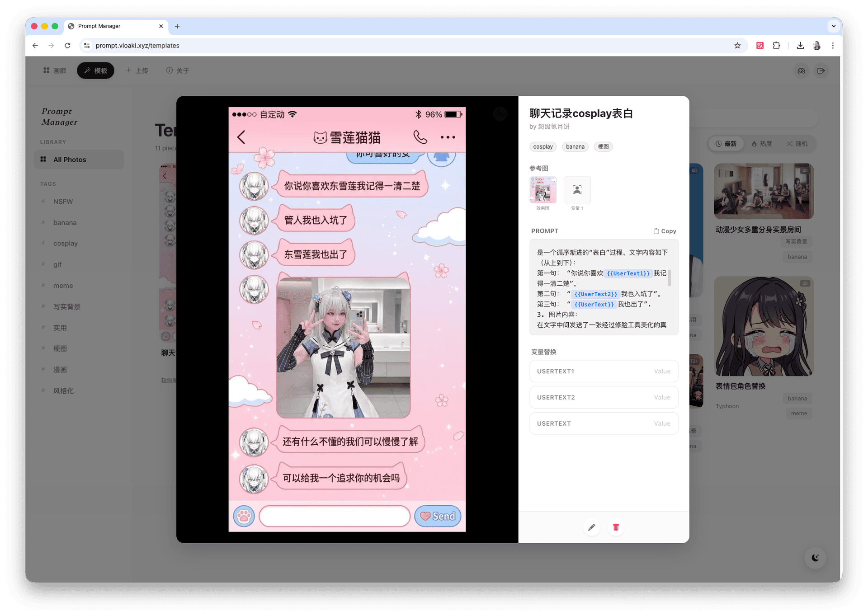
Task: View site information icon in the address bar
Action: click(x=87, y=46)
